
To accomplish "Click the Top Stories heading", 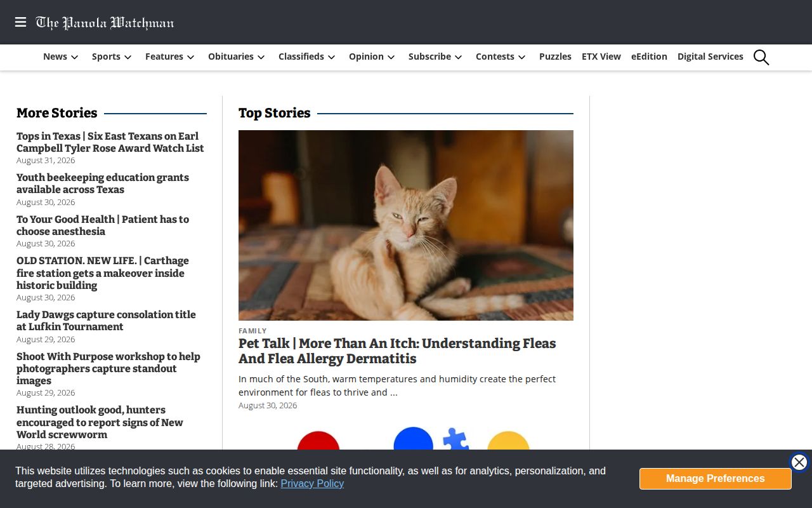I will (275, 113).
